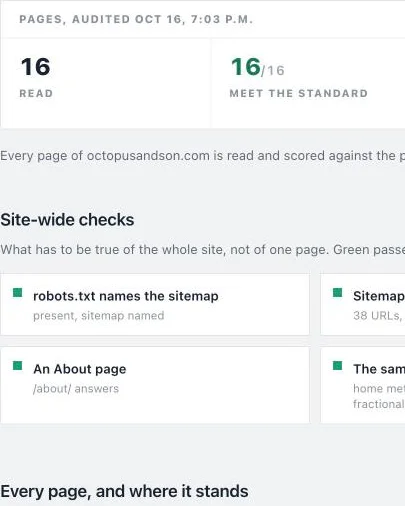
Task: Click the Sitemap check title
Action: (x=379, y=296)
